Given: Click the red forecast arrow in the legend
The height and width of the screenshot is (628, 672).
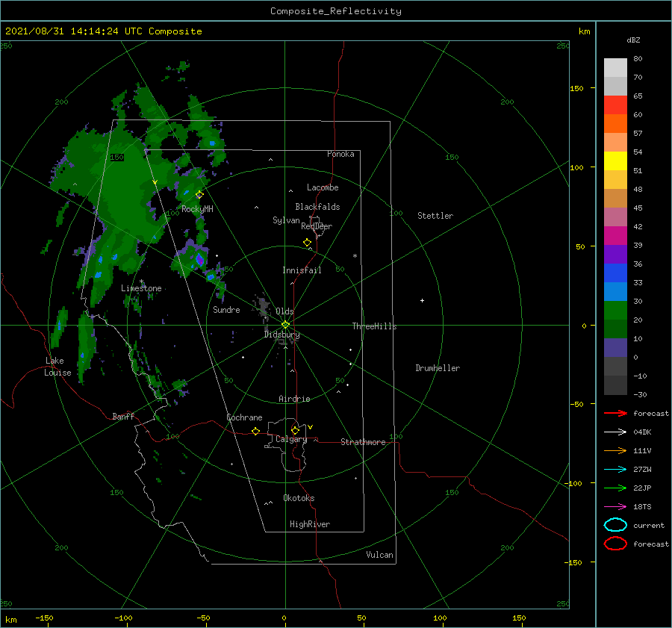Looking at the screenshot, I should click(x=615, y=413).
